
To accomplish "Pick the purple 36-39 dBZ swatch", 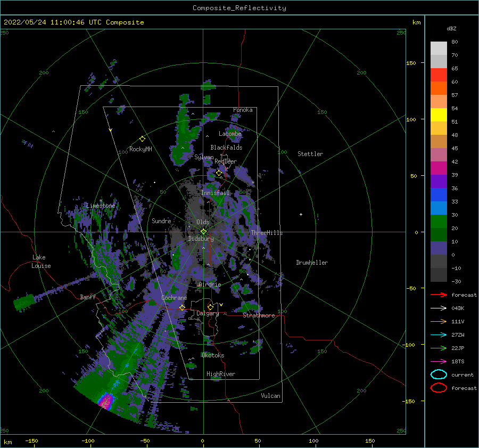I will tap(439, 182).
